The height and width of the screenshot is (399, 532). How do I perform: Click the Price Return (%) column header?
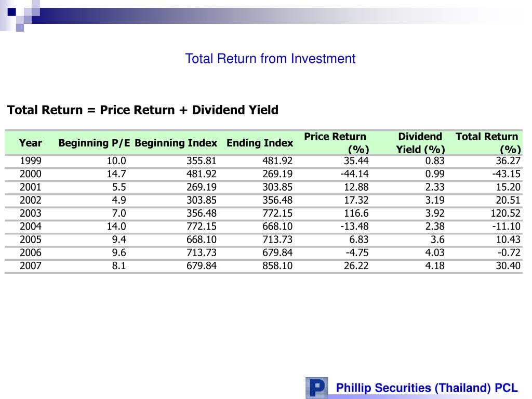pos(336,143)
